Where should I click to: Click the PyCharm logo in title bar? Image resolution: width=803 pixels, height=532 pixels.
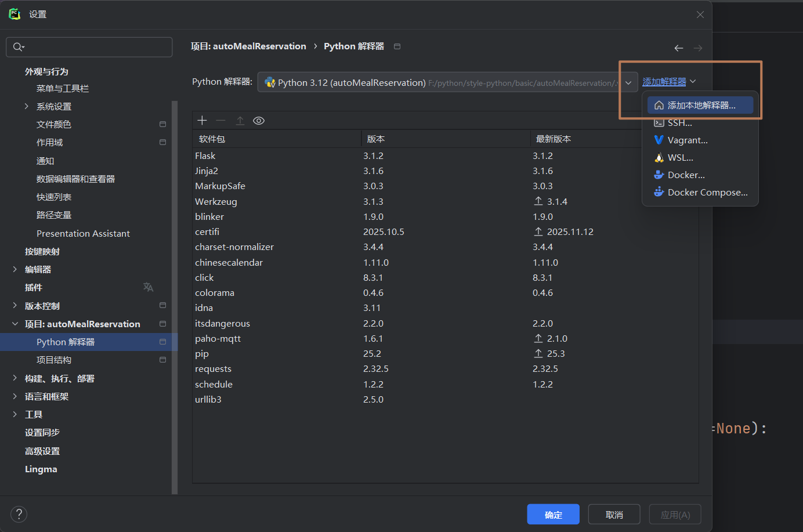coord(15,14)
